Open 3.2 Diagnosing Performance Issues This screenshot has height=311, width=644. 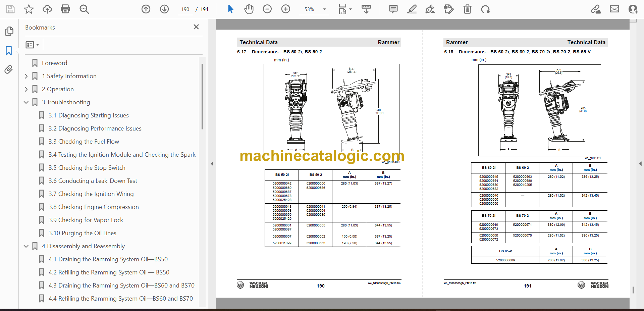95,128
